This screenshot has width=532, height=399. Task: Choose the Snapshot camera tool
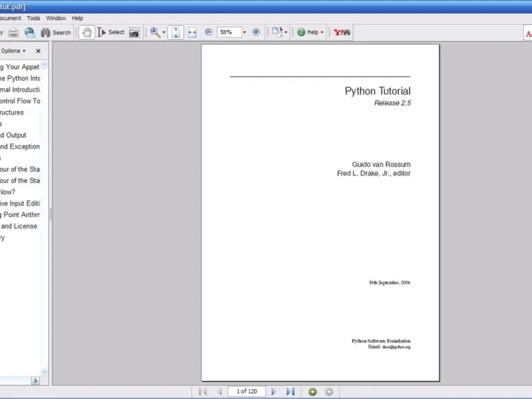134,33
